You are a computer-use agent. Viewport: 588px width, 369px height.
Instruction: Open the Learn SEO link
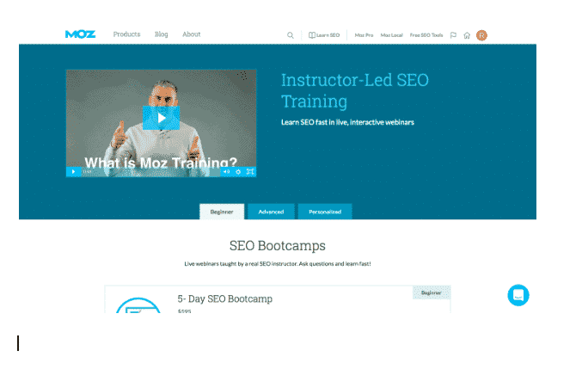click(324, 35)
